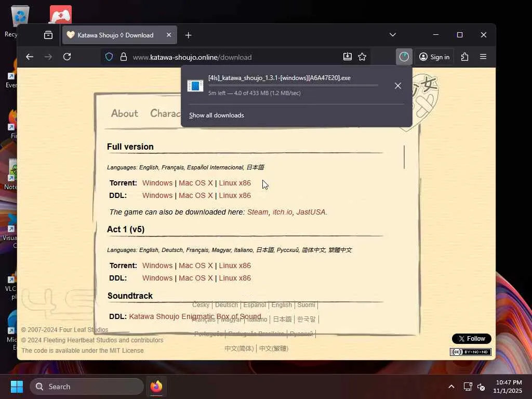Switch language to English in footer
Viewport: 532px width, 399px height.
(x=281, y=305)
